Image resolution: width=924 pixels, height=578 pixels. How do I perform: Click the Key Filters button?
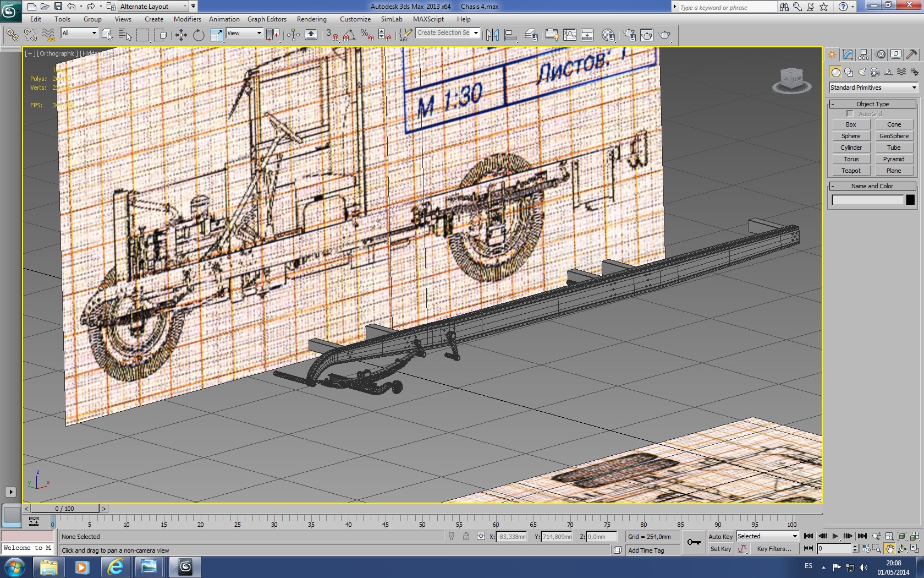[x=774, y=549]
